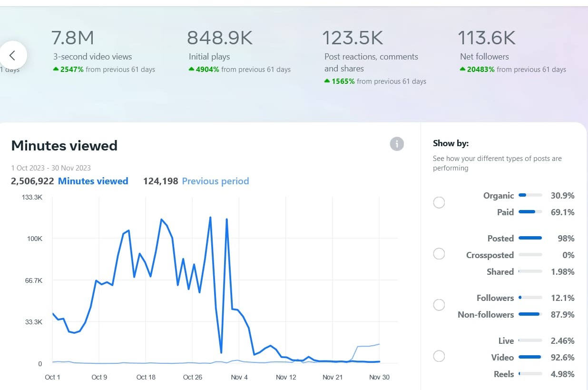
Task: Open the Initial plays metric card
Action: click(209, 57)
